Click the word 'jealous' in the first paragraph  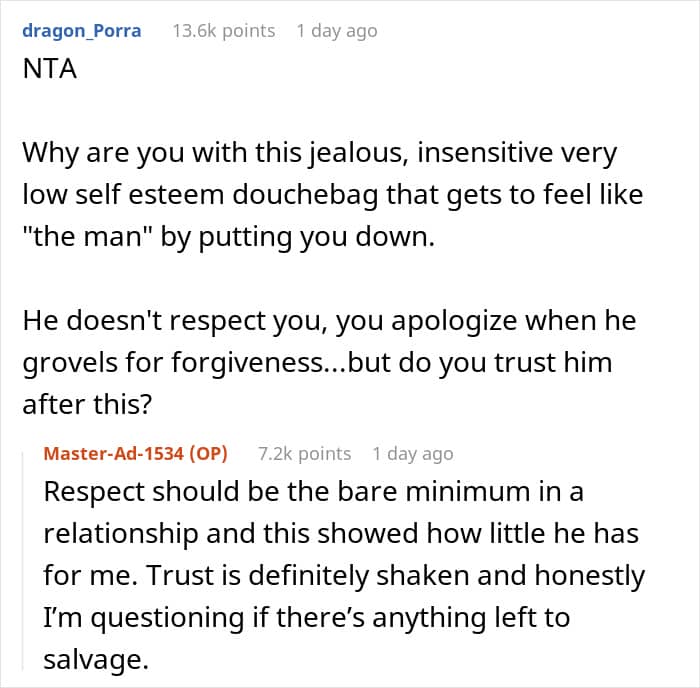(x=310, y=155)
